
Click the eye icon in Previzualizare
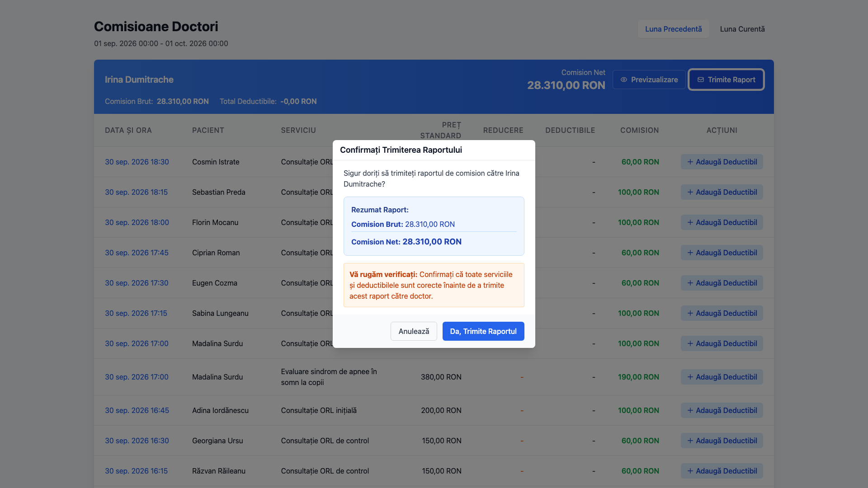pyautogui.click(x=624, y=80)
